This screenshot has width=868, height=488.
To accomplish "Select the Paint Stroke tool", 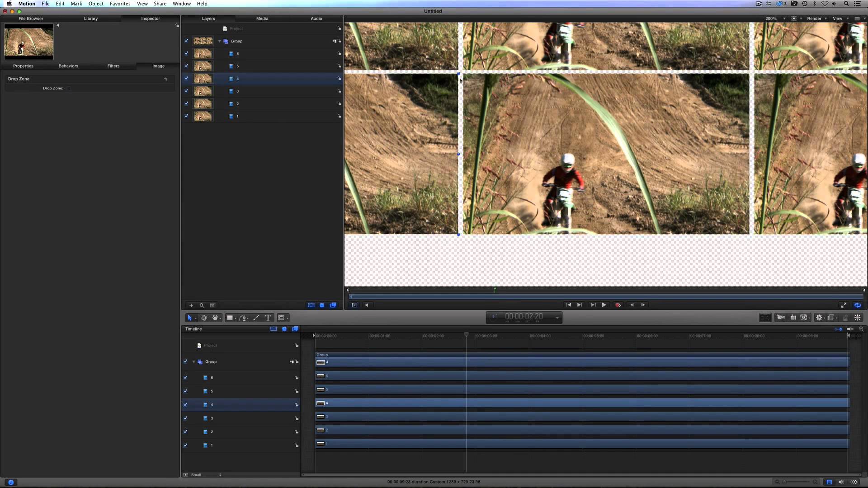I will [x=256, y=318].
